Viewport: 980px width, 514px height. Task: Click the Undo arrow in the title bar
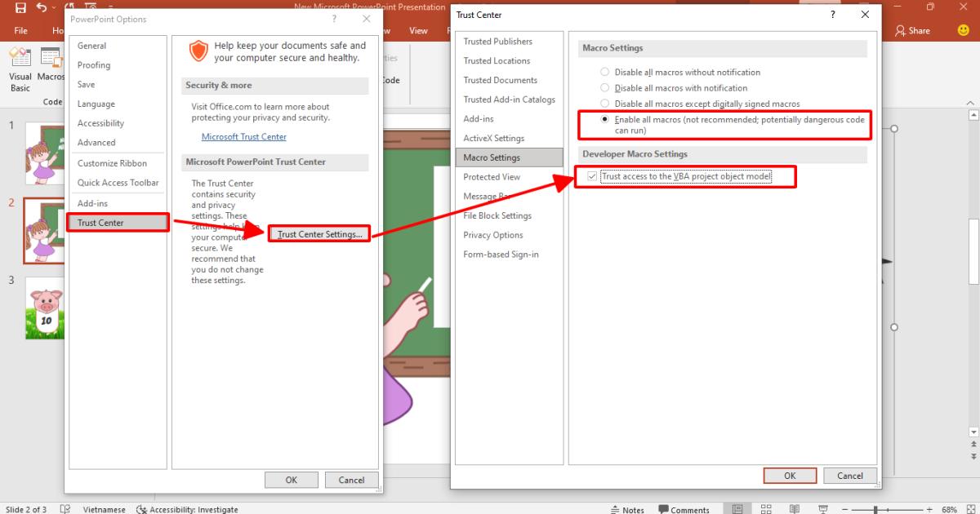[42, 8]
